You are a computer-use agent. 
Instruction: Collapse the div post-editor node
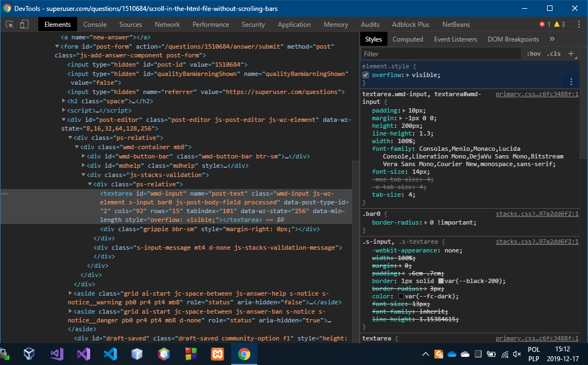click(x=63, y=120)
